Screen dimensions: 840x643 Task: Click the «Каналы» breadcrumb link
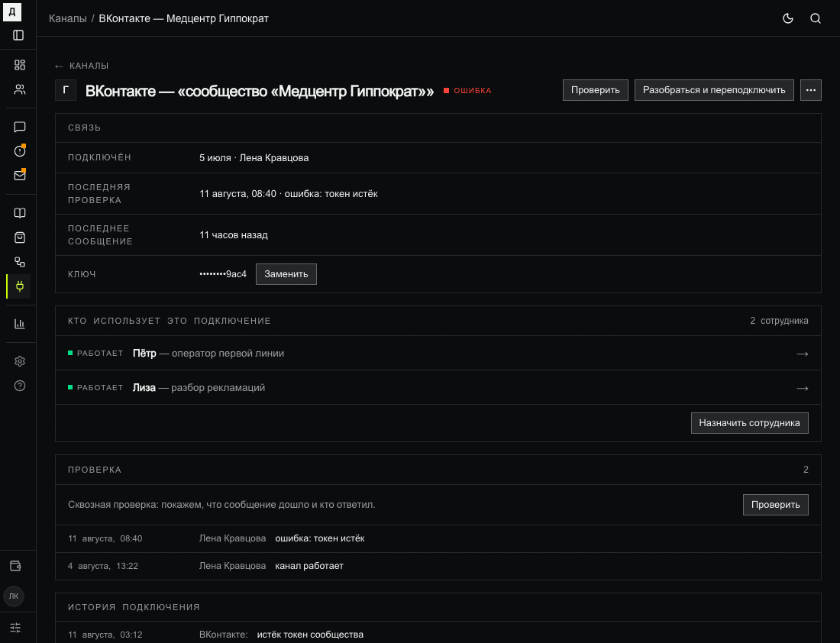pos(67,18)
